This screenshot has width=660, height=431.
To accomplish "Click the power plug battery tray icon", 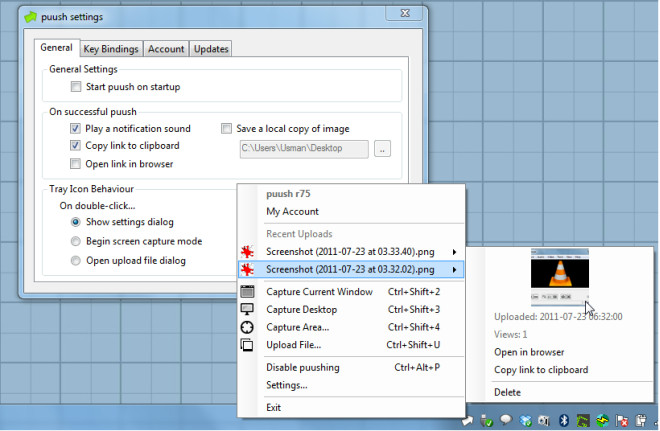I will (641, 420).
